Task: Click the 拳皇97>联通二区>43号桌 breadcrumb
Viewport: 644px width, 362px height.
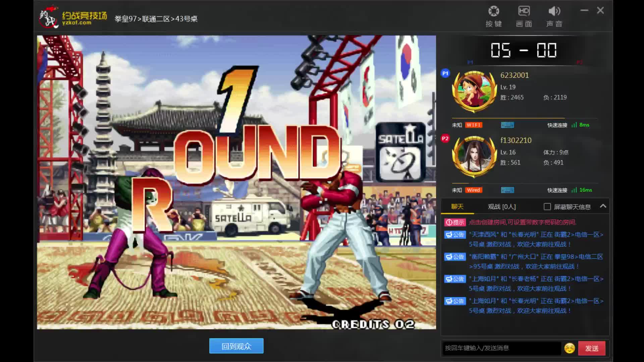Action: [156, 19]
